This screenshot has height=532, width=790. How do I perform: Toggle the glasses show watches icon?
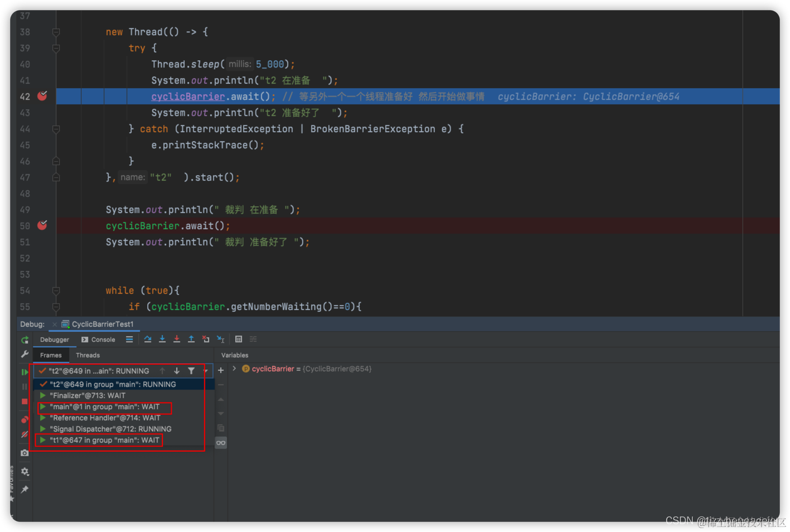click(x=221, y=443)
